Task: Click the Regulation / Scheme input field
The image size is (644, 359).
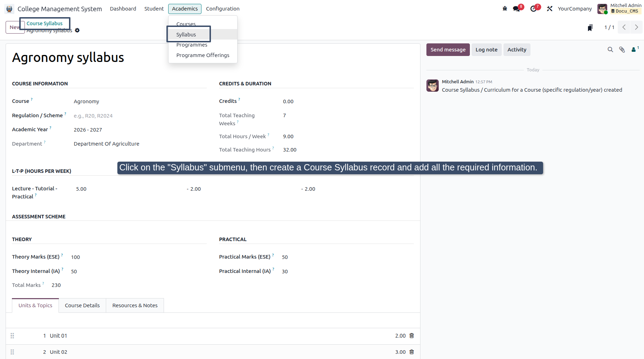Action: [x=140, y=116]
